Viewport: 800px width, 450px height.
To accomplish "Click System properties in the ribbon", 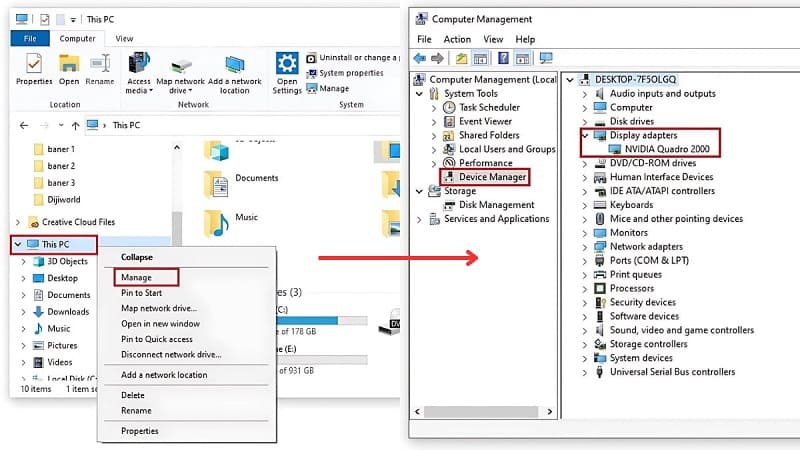I will pos(351,73).
